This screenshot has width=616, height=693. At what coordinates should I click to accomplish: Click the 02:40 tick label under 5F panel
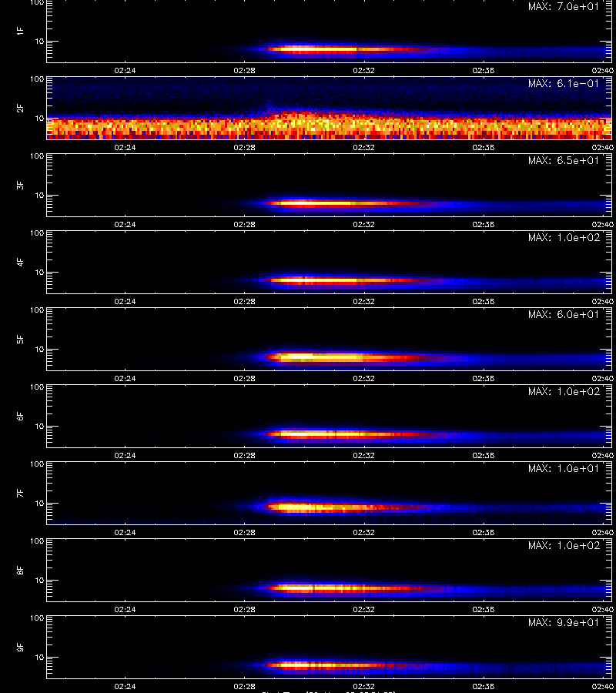click(603, 378)
